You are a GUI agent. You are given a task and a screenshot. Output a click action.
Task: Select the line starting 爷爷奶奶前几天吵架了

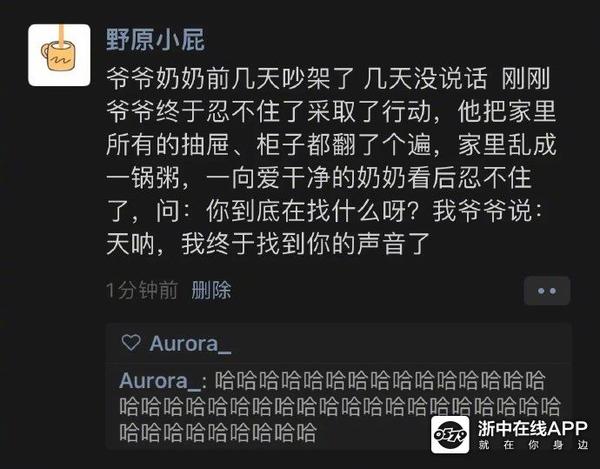click(328, 78)
